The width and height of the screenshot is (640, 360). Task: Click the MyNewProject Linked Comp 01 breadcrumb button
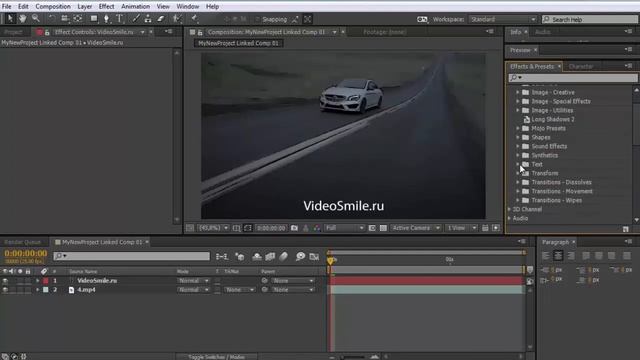point(238,43)
